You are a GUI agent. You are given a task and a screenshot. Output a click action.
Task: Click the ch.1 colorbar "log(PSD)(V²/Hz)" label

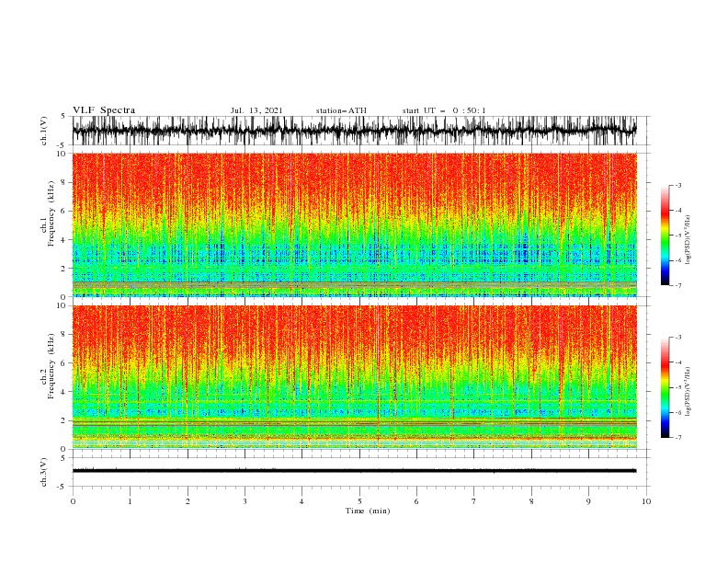click(688, 240)
